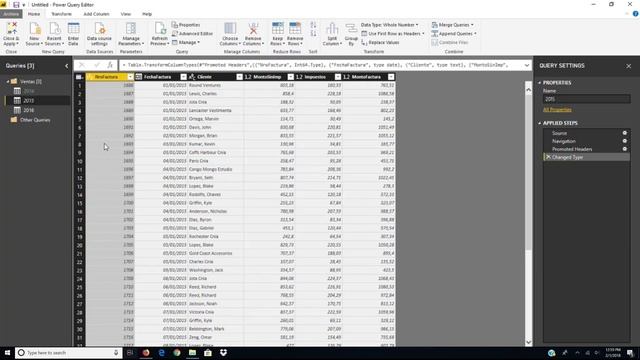Click the Close & Apply icon
Image resolution: width=640 pixels, height=360 pixels.
point(11,29)
